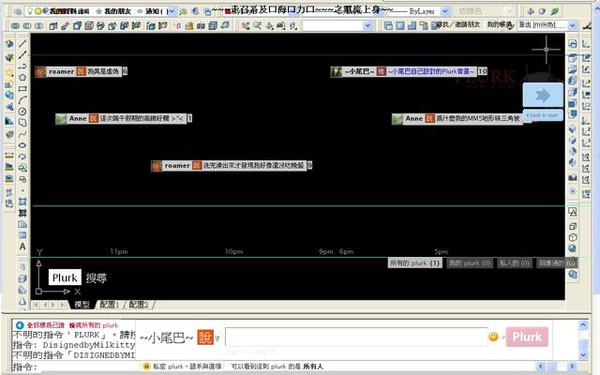Switch to 我的 plurk (0) tab

pos(470,263)
